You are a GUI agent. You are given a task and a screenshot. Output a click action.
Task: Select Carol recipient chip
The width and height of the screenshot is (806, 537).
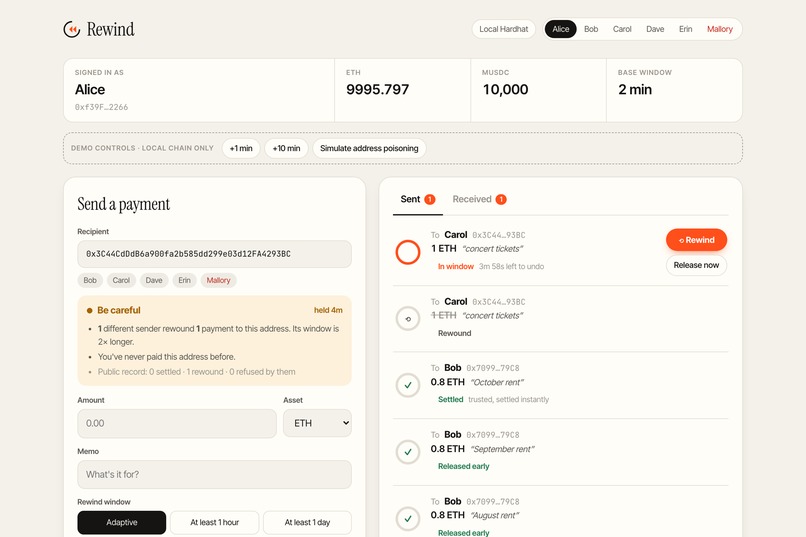click(121, 280)
